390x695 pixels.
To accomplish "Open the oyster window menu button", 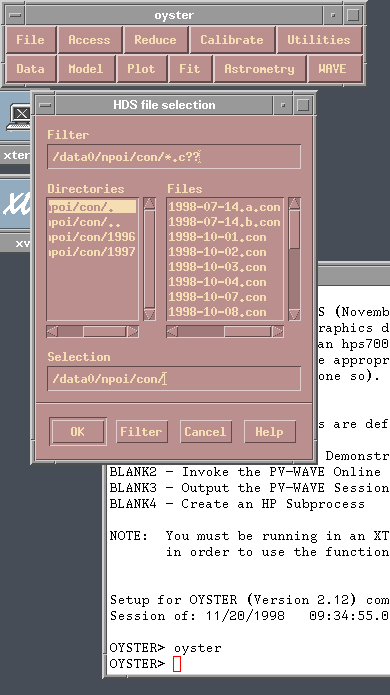I will pyautogui.click(x=16, y=15).
